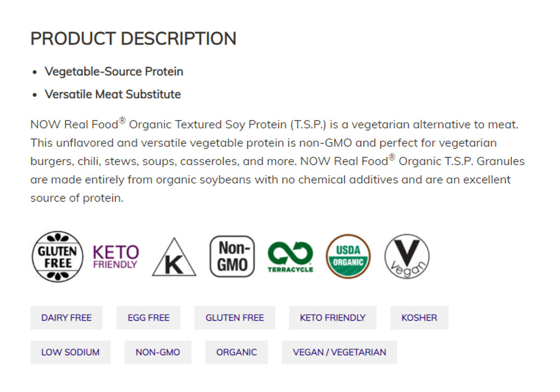Click the Non-GMO badge icon
The height and width of the screenshot is (392, 560).
pos(232,256)
